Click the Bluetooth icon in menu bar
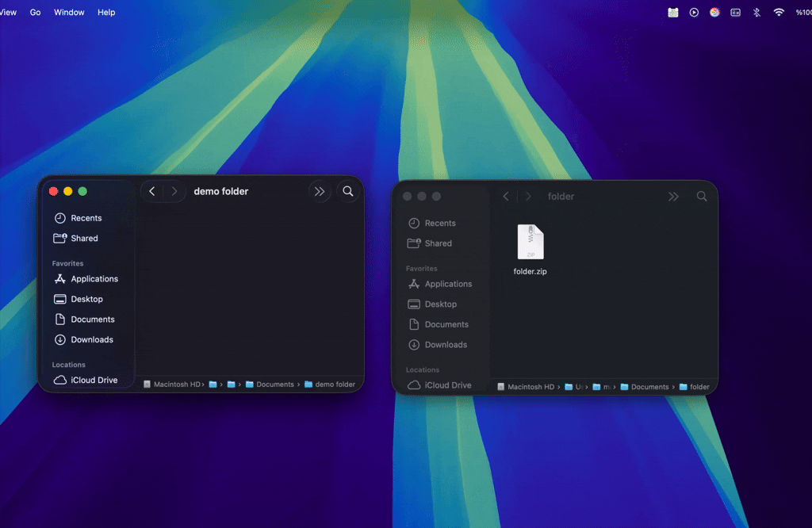The height and width of the screenshot is (528, 812). point(756,13)
